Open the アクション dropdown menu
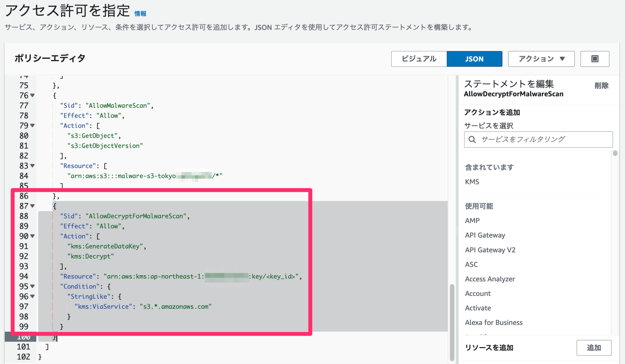The image size is (625, 364). (x=541, y=59)
